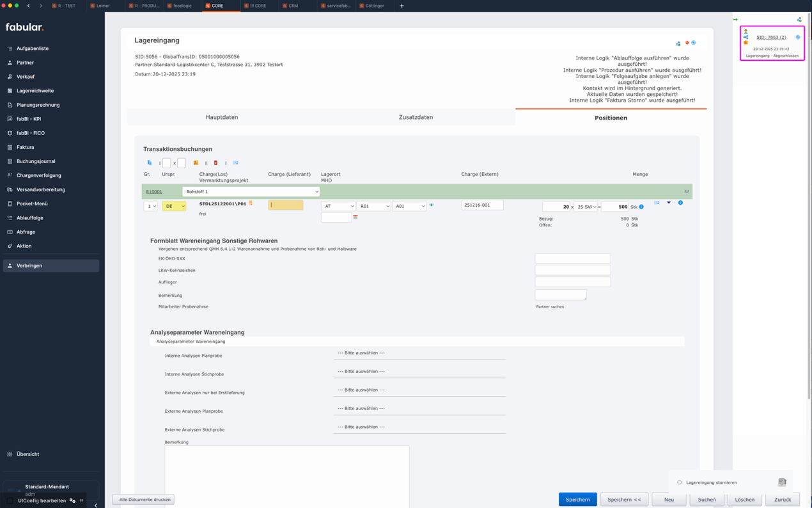Click the blue Speichern button
Image resolution: width=812 pixels, height=508 pixels.
click(577, 500)
